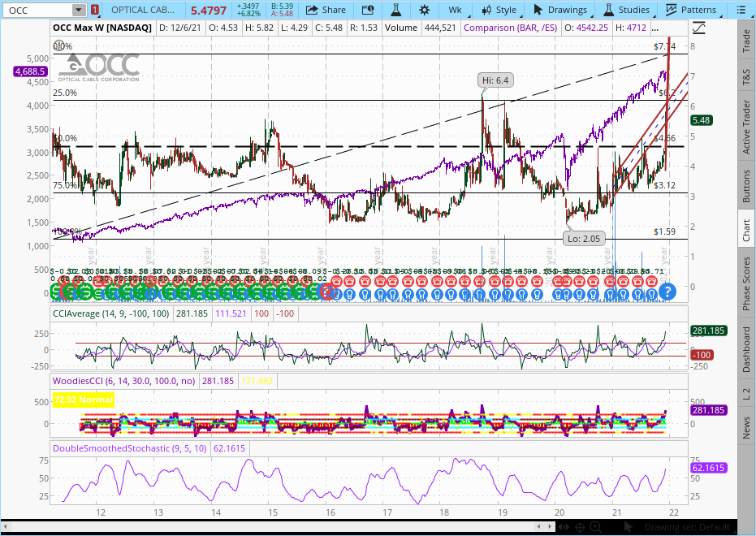Open the Style dropdown menu
Viewport: 756px width, 536px height.
point(499,10)
